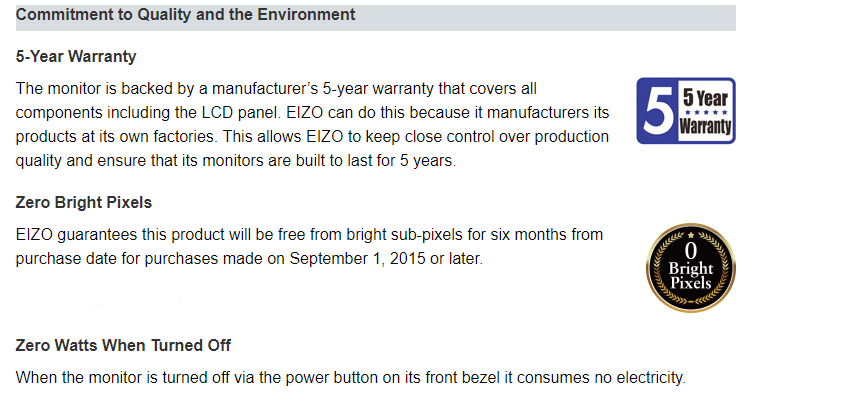Viewport: 848px width, 406px height.
Task: Click the 5 Year Warranty badge
Action: click(686, 111)
